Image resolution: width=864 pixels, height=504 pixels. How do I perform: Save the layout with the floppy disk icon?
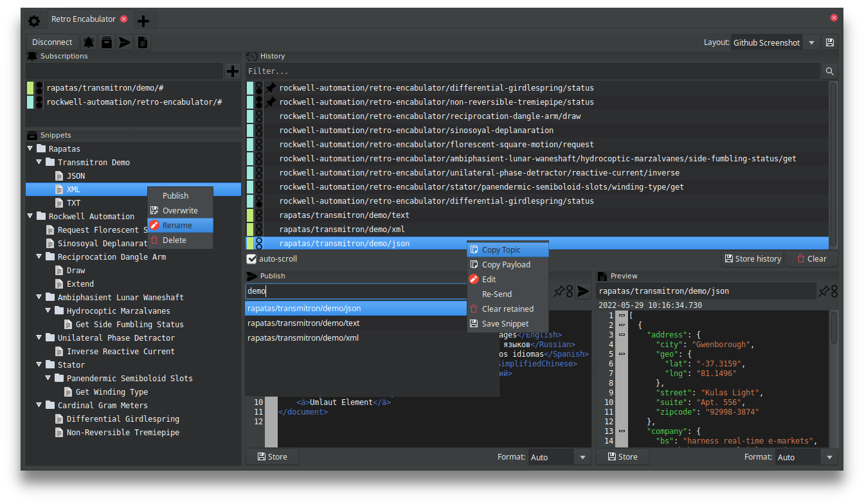(x=830, y=42)
